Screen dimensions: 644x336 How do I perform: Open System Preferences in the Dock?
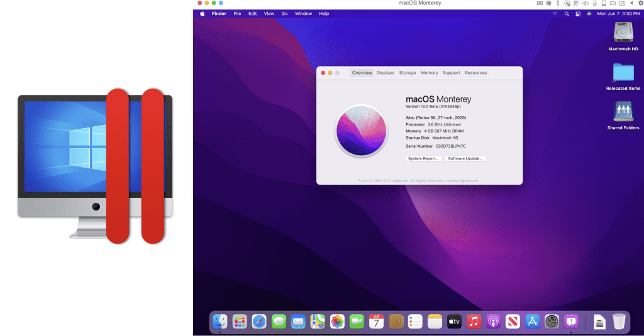coord(552,322)
